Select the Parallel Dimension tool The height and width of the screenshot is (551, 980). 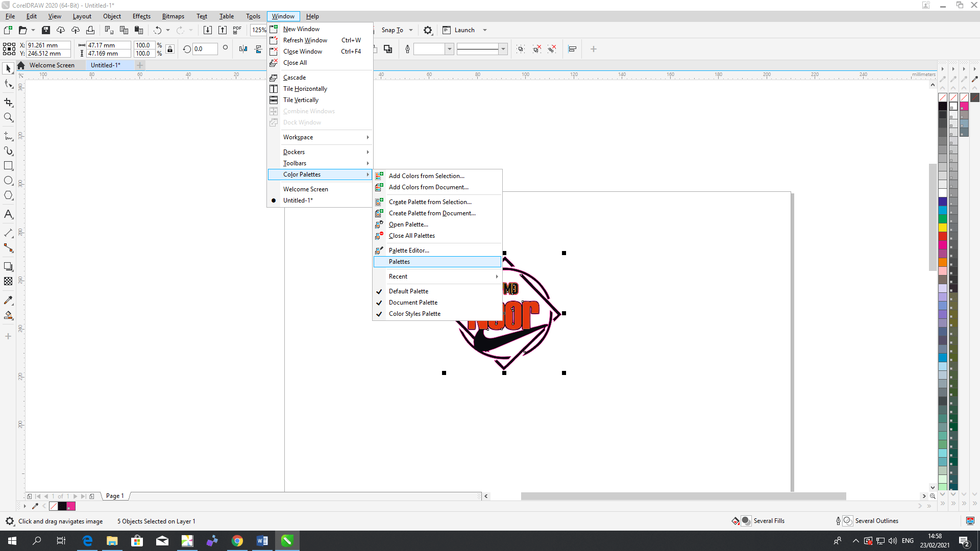click(x=8, y=233)
